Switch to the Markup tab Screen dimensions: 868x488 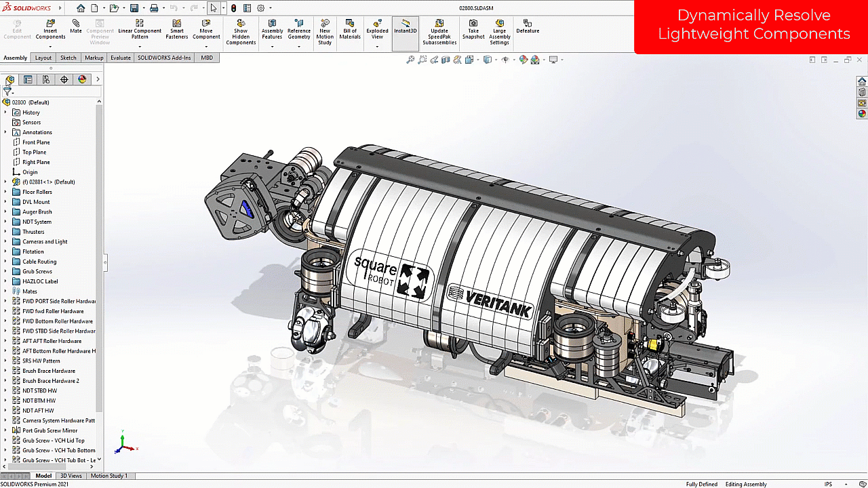[94, 58]
